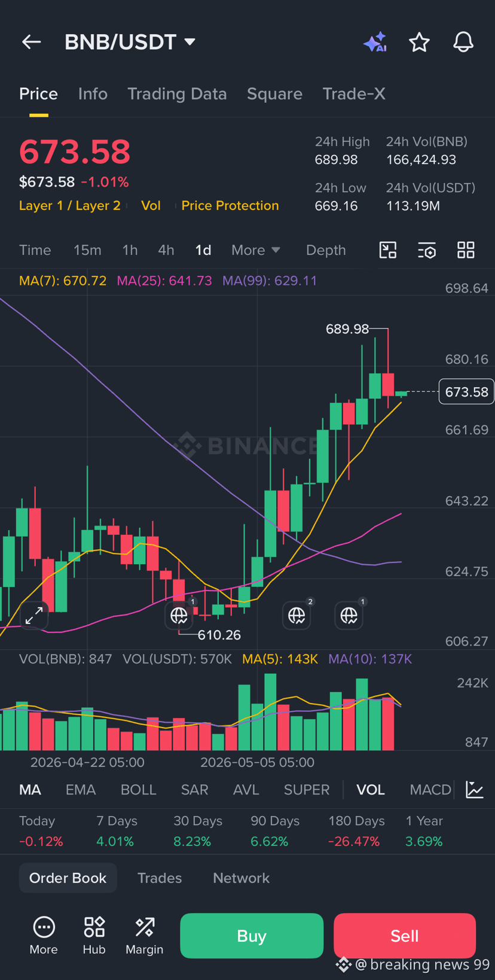Tap the 24h High 689.98 value

click(337, 160)
